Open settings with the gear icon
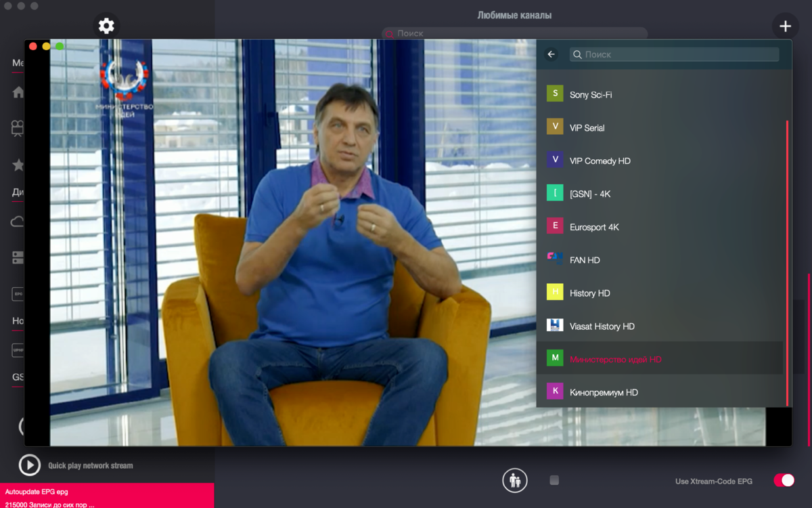This screenshot has height=508, width=812. coord(106,26)
